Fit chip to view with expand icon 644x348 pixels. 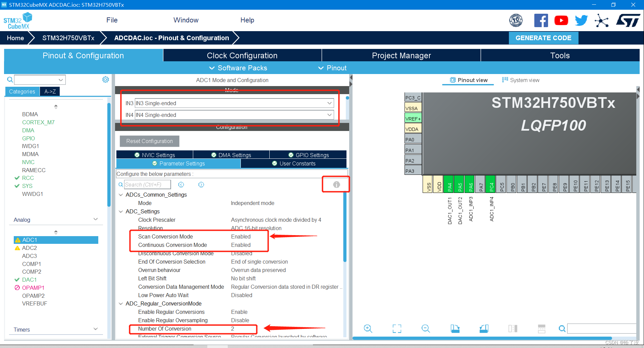(x=397, y=329)
